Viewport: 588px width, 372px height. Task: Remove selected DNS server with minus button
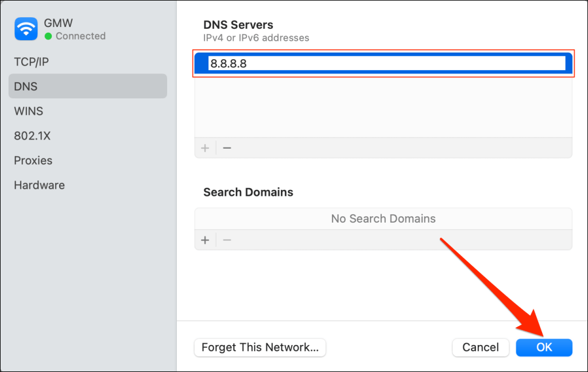[227, 148]
